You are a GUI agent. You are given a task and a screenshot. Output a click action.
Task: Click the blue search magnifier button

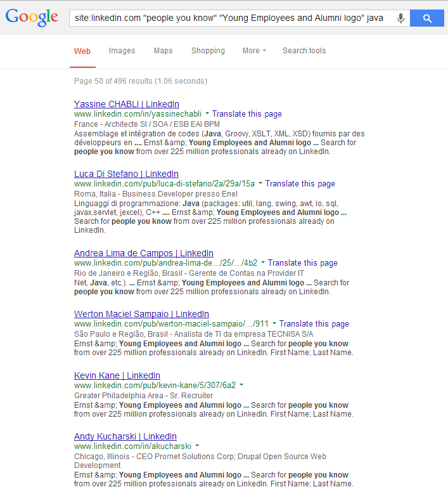tap(427, 18)
